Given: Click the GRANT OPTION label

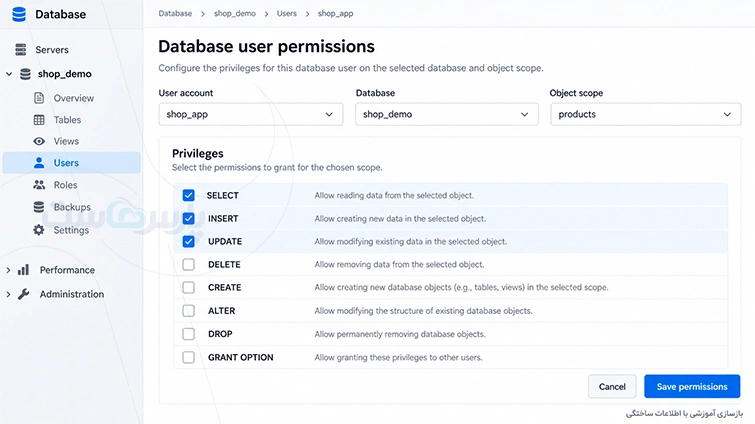Looking at the screenshot, I should pyautogui.click(x=240, y=358).
